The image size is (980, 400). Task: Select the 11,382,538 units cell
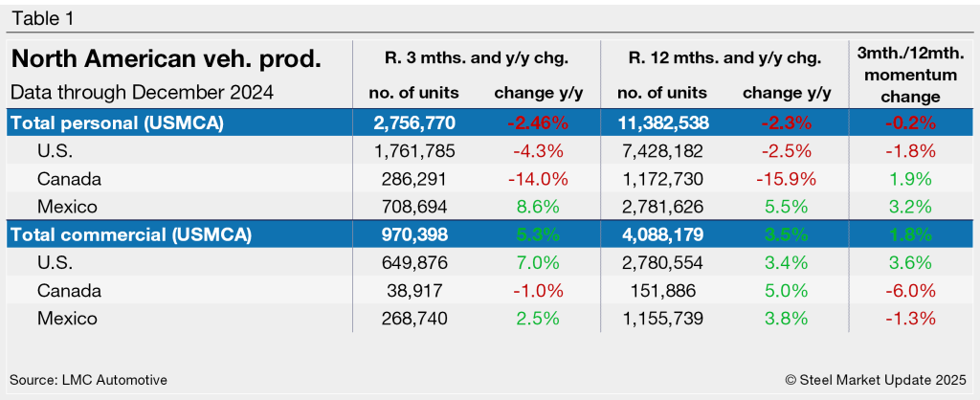coord(662,122)
